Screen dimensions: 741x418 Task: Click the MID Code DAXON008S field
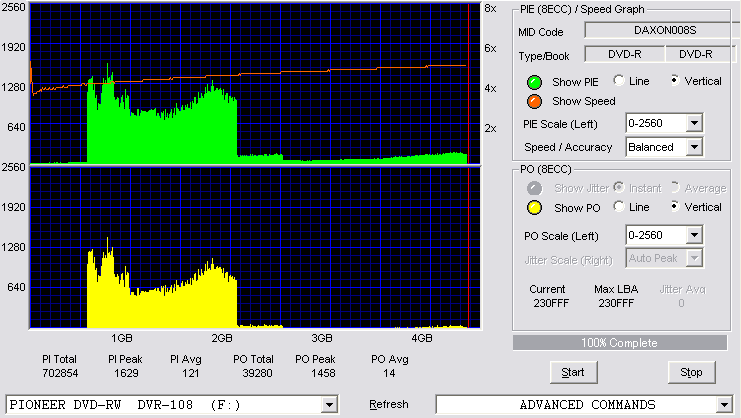pos(663,30)
